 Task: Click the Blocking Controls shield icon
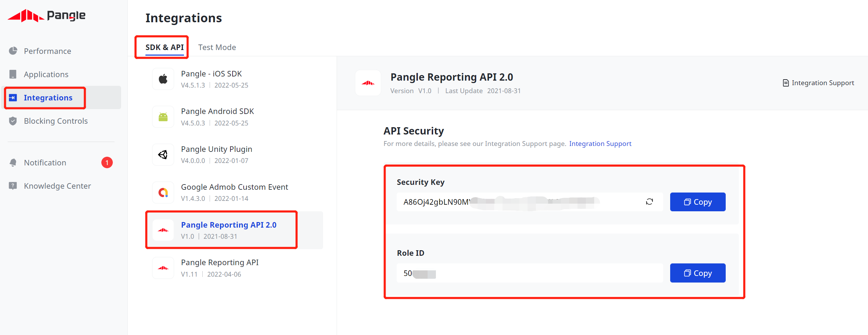click(13, 121)
